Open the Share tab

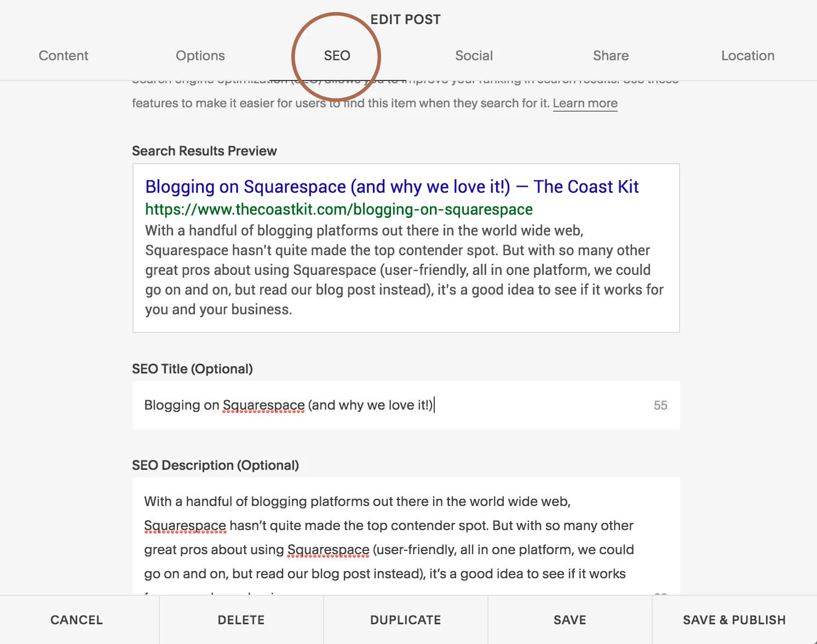tap(611, 55)
